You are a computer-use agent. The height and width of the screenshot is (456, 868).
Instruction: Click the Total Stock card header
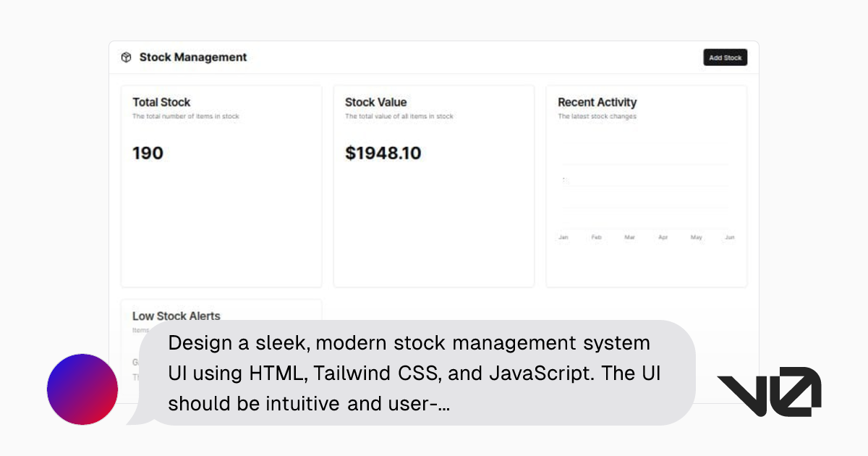pyautogui.click(x=161, y=102)
